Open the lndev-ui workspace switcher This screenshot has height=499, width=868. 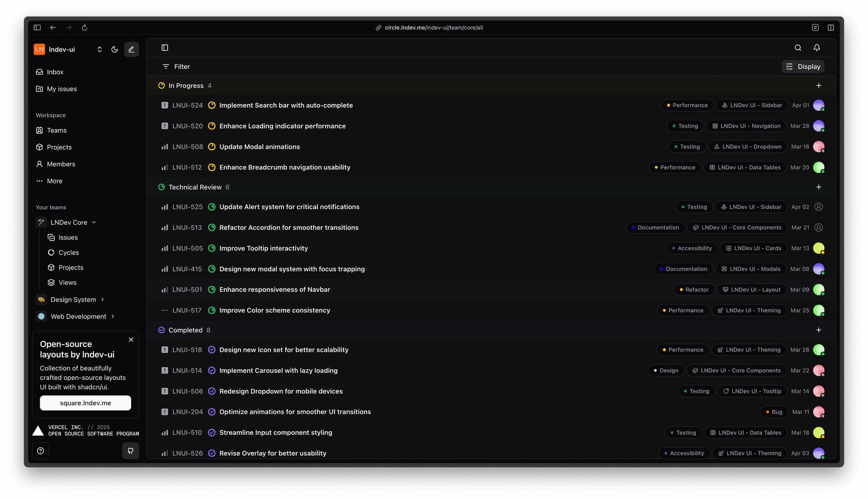pos(68,49)
